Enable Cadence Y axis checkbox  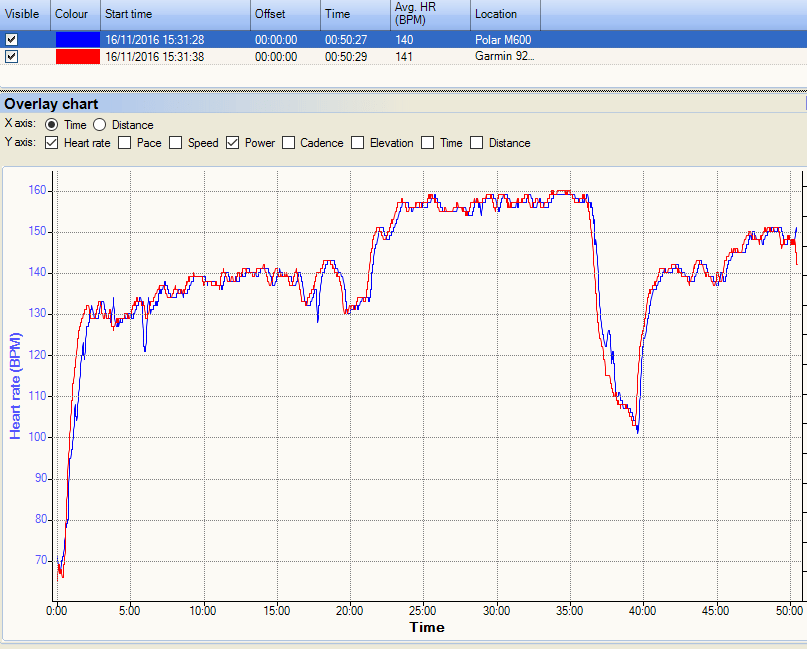(288, 143)
